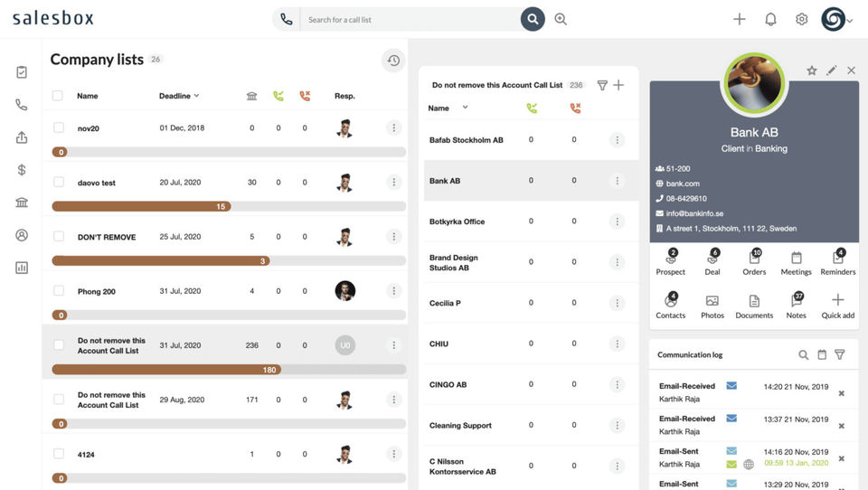Click the daovo test progress bar
Viewport: 868px width, 490px height.
pos(229,206)
